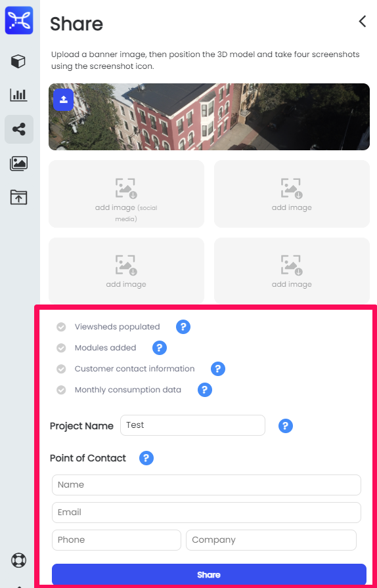The height and width of the screenshot is (588, 377).
Task: Click the Company input field
Action: pyautogui.click(x=271, y=540)
